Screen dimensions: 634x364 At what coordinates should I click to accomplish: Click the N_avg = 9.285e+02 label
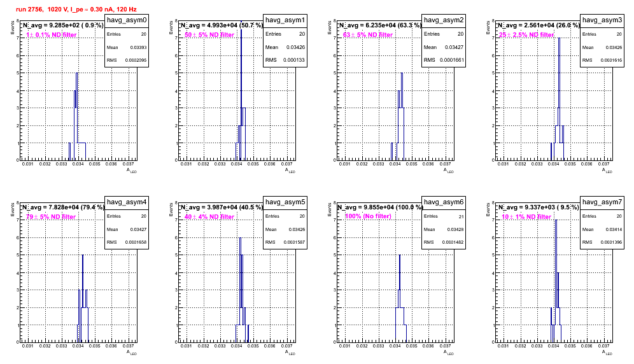coord(63,25)
